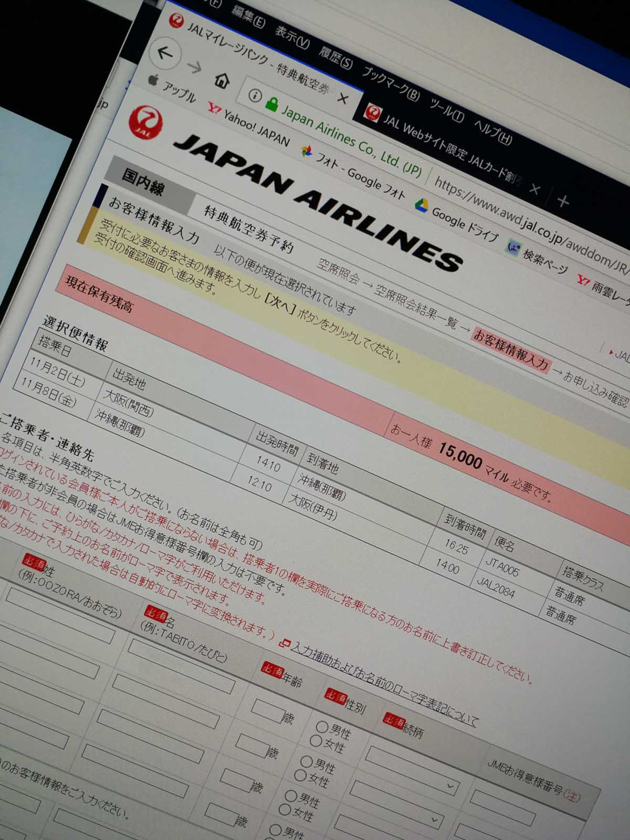Open the Yahoo! JAPAN bookmark

tap(248, 124)
